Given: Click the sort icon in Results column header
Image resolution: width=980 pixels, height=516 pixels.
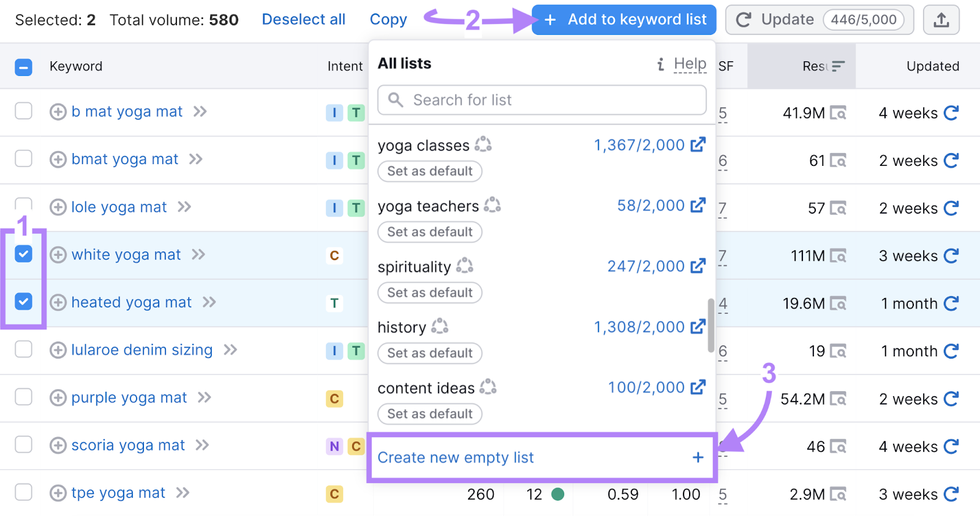Looking at the screenshot, I should pos(839,66).
